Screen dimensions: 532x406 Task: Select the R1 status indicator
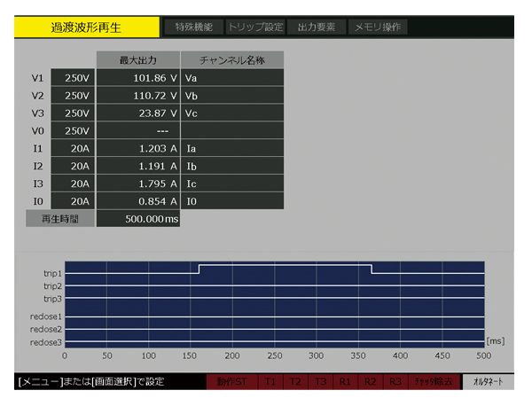[345, 382]
